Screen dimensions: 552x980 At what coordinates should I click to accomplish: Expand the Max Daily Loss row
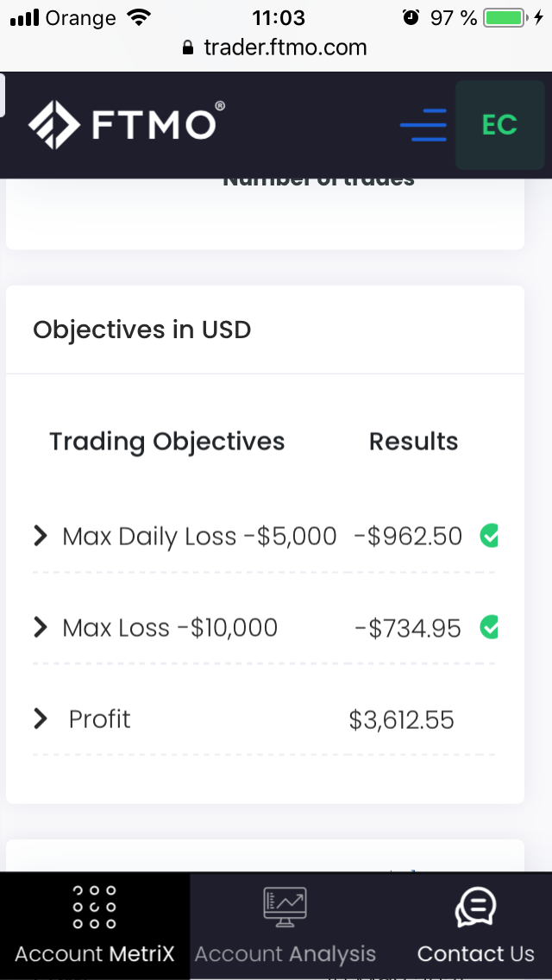pyautogui.click(x=40, y=537)
